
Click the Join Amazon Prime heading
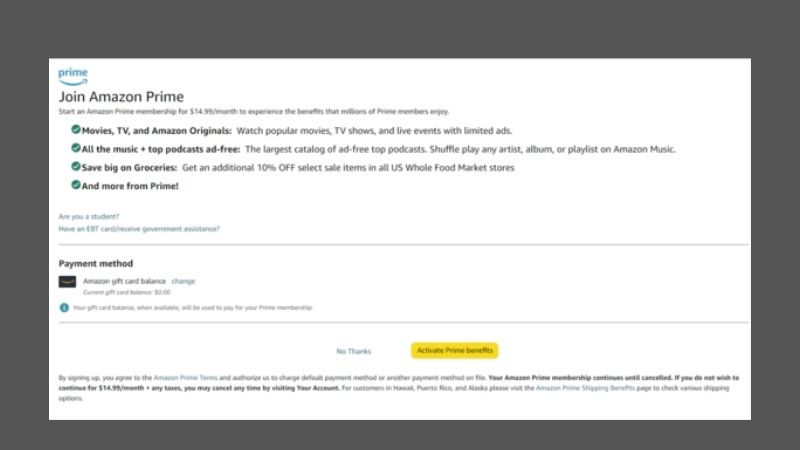[121, 97]
